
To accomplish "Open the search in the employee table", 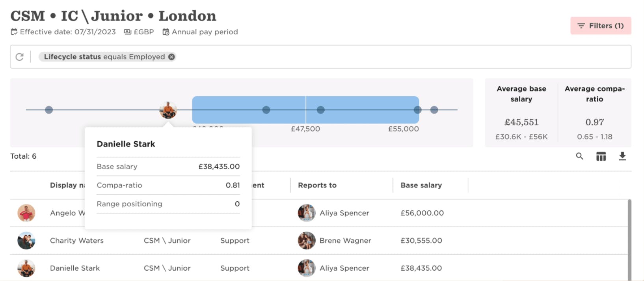I will click(579, 156).
